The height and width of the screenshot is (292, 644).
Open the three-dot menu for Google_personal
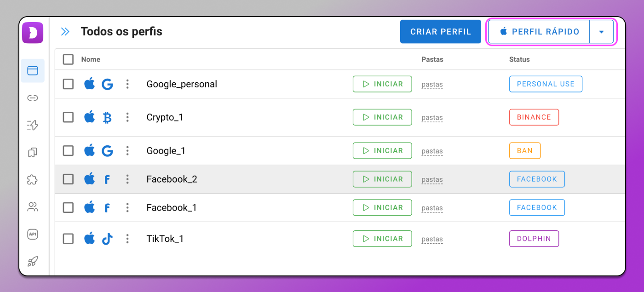127,84
